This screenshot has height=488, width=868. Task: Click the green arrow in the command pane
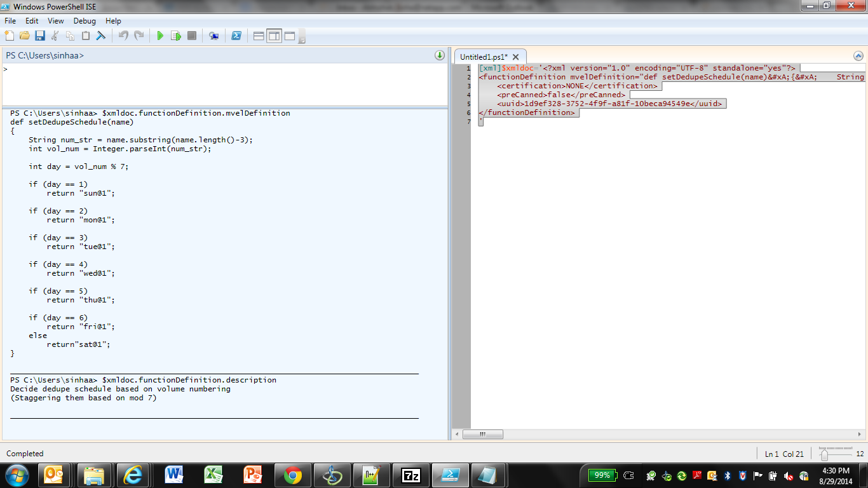tap(439, 55)
